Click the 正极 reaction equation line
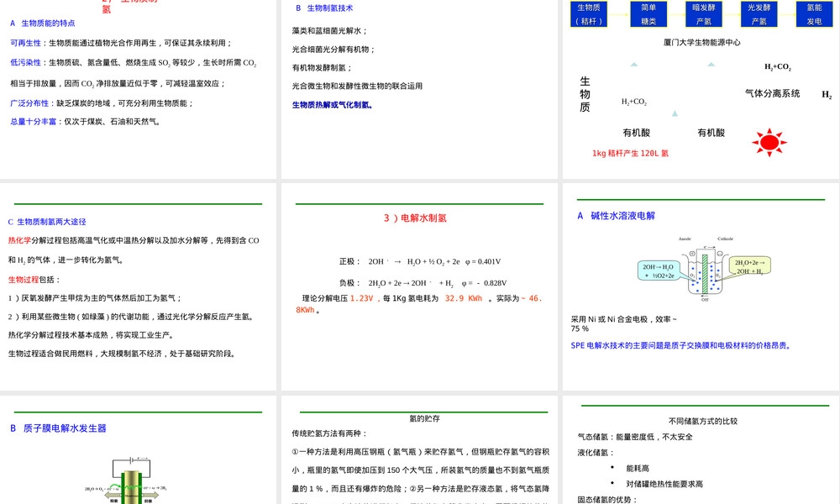840x504 pixels. coord(419,261)
